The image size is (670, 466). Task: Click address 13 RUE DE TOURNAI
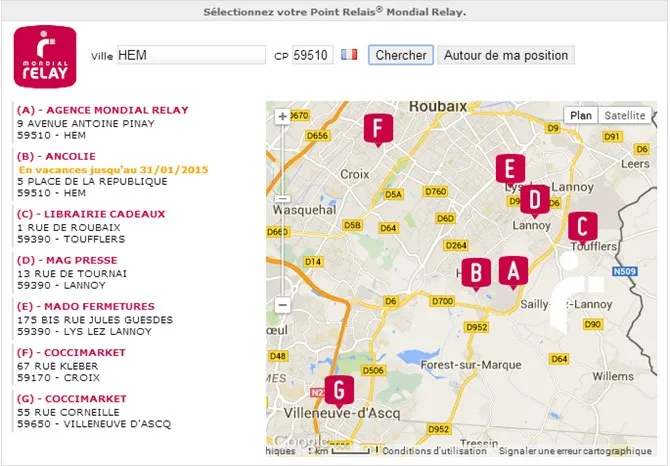[72, 273]
